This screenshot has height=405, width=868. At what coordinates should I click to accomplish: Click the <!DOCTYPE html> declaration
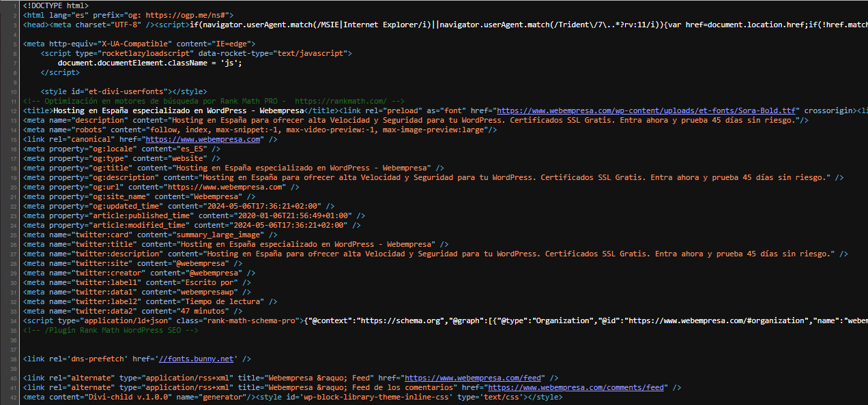pos(56,5)
